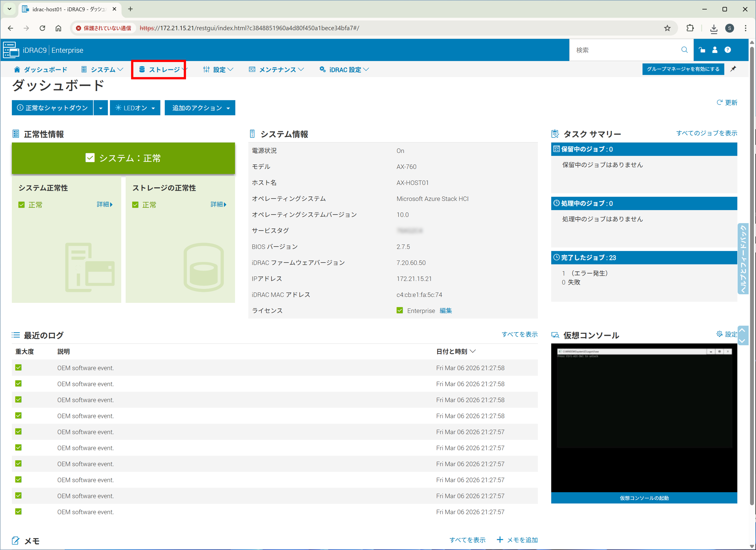Viewport: 756px width, 550px height.
Task: Bookmark this page with the star icon
Action: tap(667, 28)
